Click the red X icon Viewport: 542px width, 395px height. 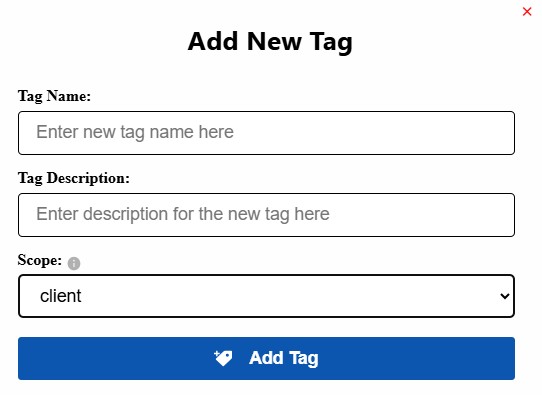[x=527, y=11]
